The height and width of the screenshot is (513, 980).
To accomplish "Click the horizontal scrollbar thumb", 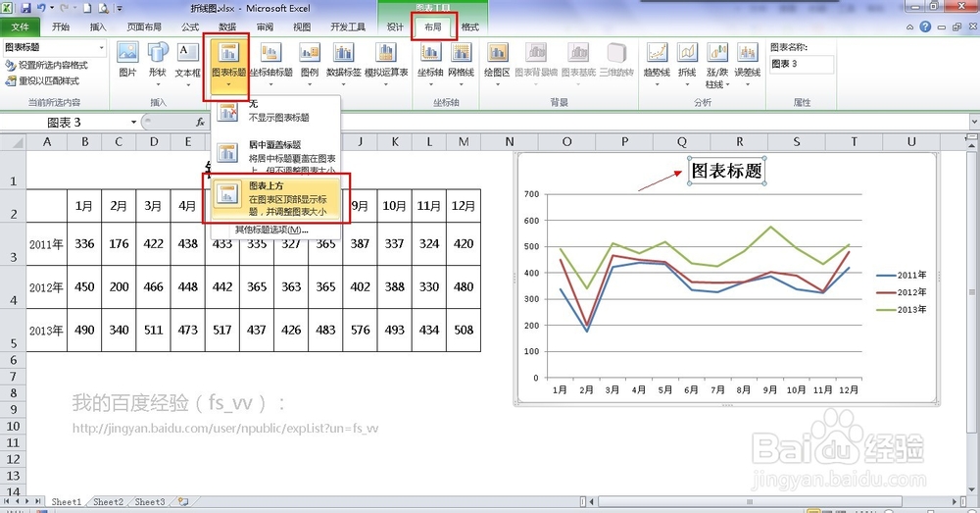I will 750,502.
